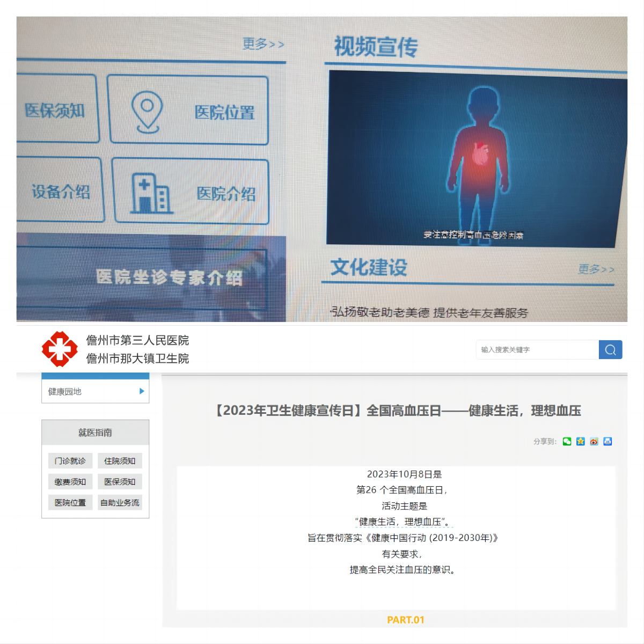
Task: Click the 分享到: label
Action: point(545,442)
